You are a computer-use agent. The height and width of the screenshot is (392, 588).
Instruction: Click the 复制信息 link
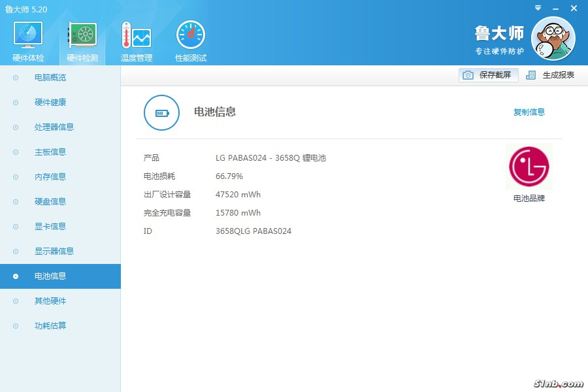[x=529, y=112]
